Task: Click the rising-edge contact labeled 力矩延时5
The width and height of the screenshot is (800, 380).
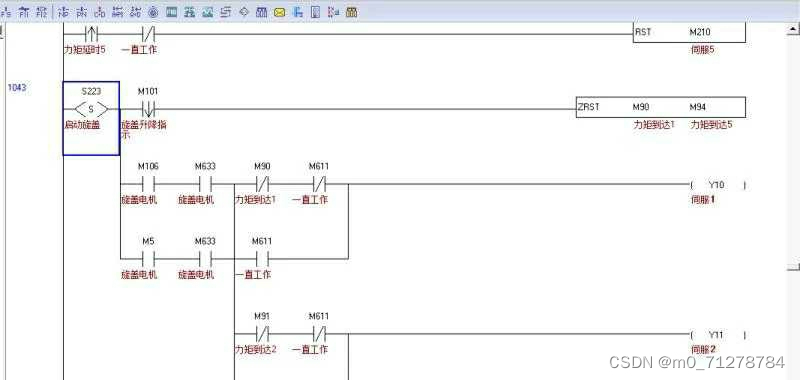Action: coord(91,34)
